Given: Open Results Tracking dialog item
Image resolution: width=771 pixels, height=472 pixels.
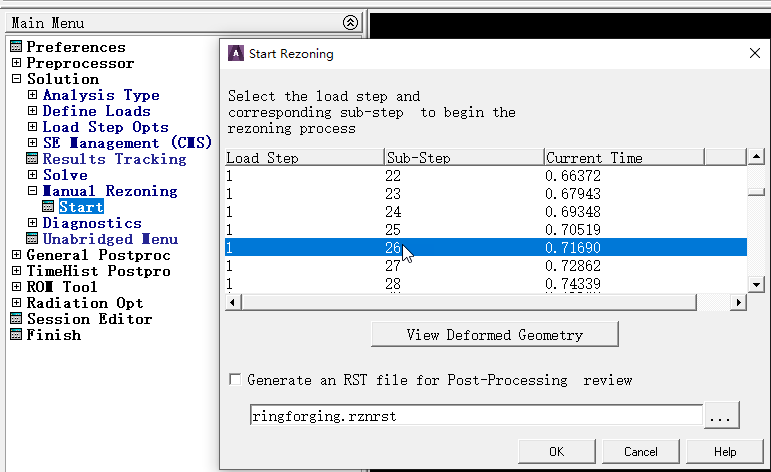Looking at the screenshot, I should pos(115,159).
